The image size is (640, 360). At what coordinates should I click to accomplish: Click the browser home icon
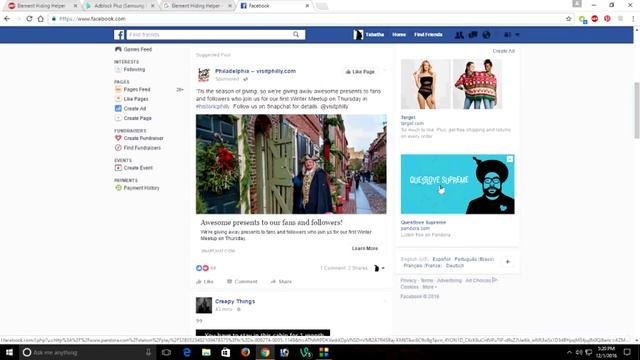tap(40, 19)
